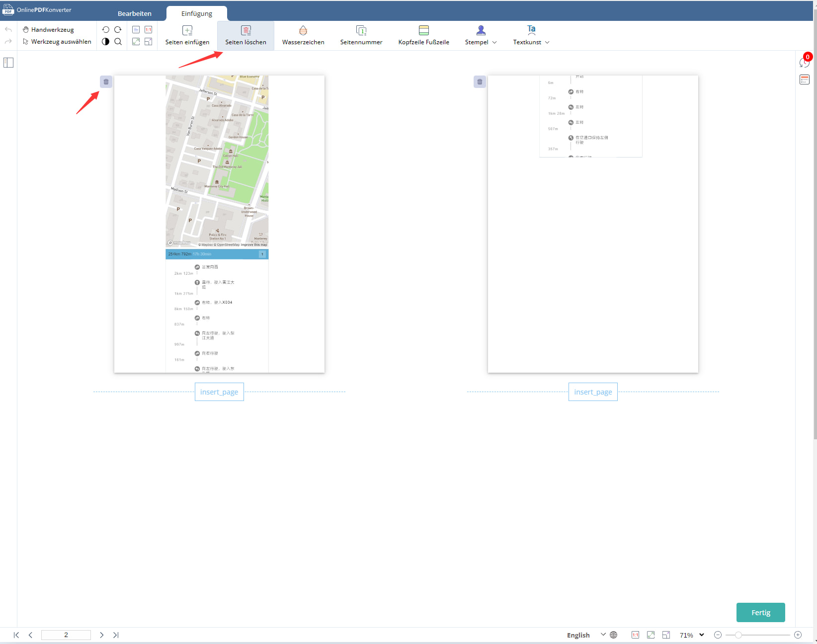Screen dimensions: 817x644
Task: Go to the first page
Action: [16, 635]
